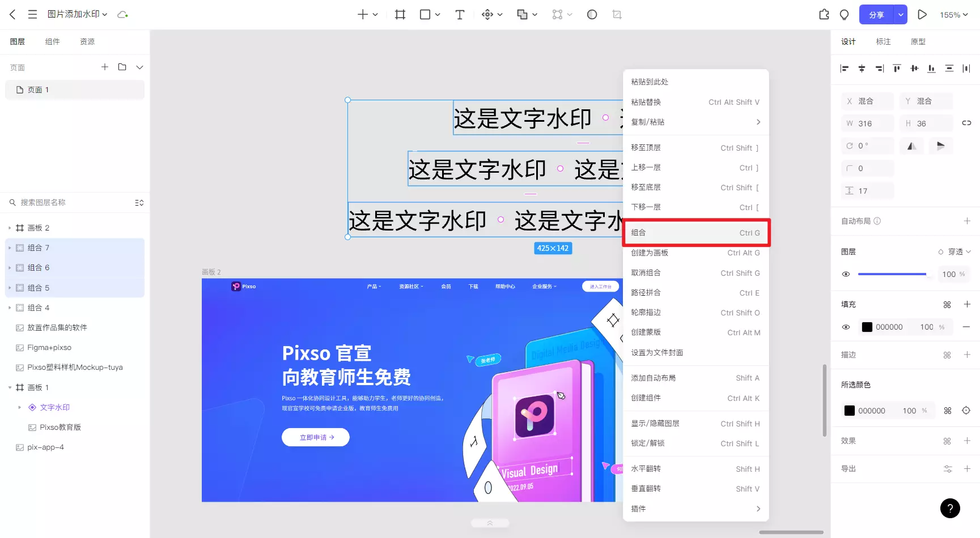980x538 pixels.
Task: Click the fill color swatch beside 000000
Action: point(867,327)
